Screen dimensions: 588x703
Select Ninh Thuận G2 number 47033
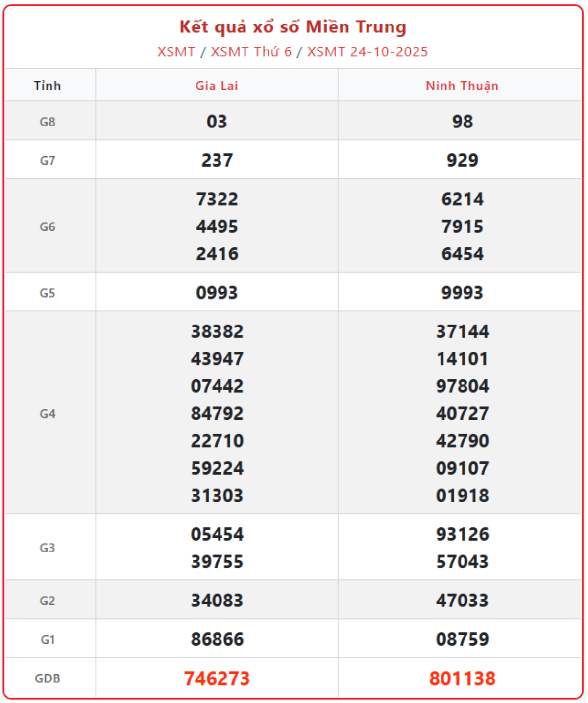[x=462, y=601]
